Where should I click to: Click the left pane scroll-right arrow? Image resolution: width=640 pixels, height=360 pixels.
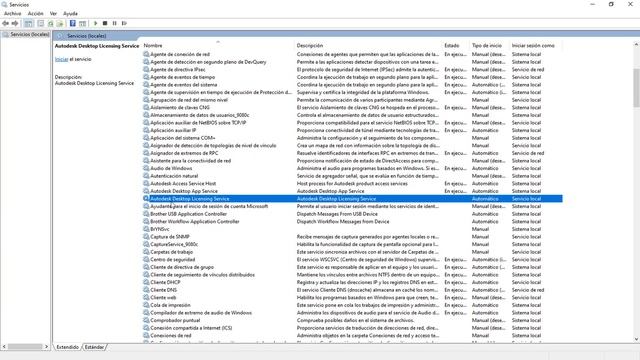pos(46,347)
